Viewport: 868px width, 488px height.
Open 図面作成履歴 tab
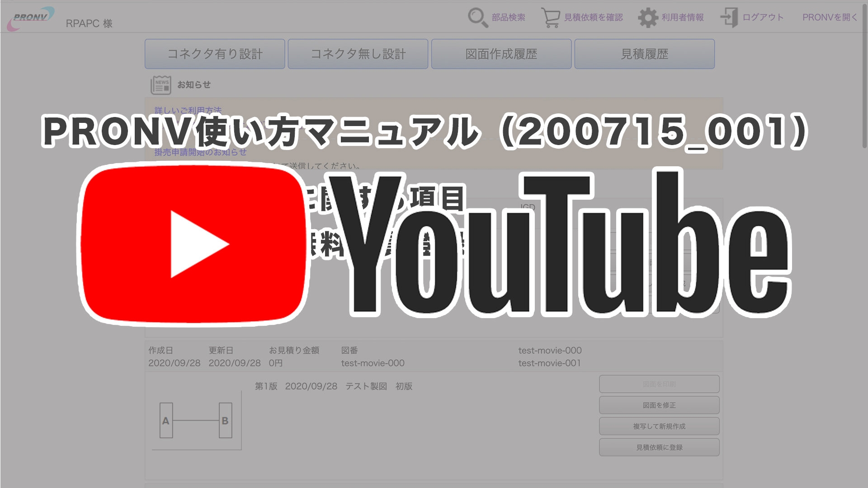(501, 54)
